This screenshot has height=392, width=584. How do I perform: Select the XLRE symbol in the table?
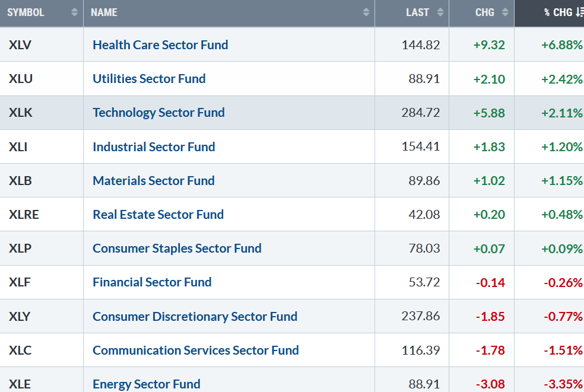click(x=24, y=215)
